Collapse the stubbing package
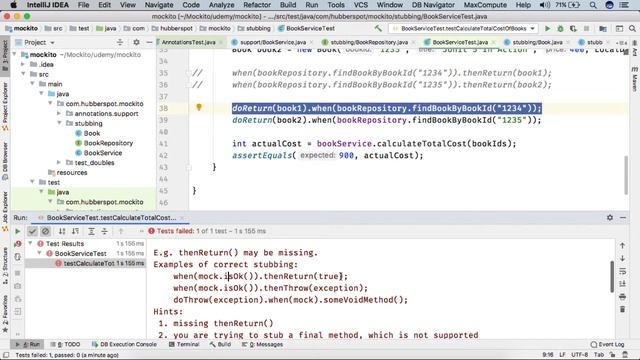 pyautogui.click(x=59, y=123)
